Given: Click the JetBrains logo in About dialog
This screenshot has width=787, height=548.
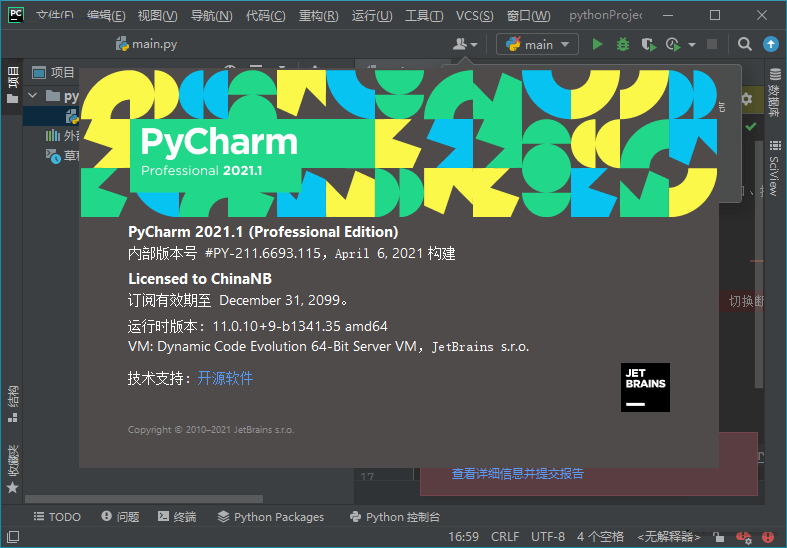Looking at the screenshot, I should pos(645,387).
